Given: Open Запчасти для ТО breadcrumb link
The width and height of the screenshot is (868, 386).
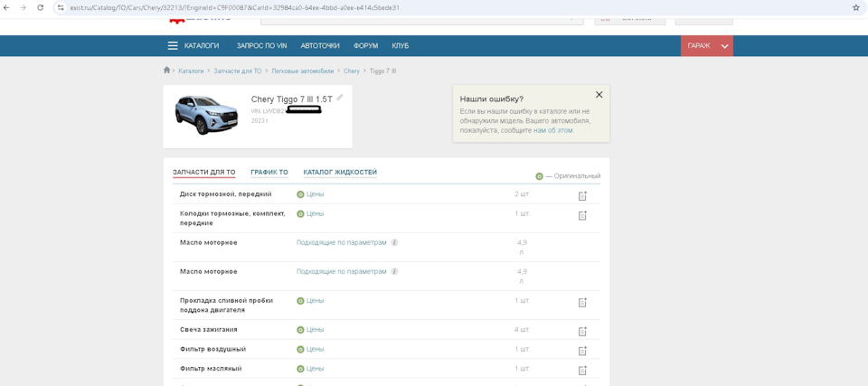Looking at the screenshot, I should tap(238, 71).
